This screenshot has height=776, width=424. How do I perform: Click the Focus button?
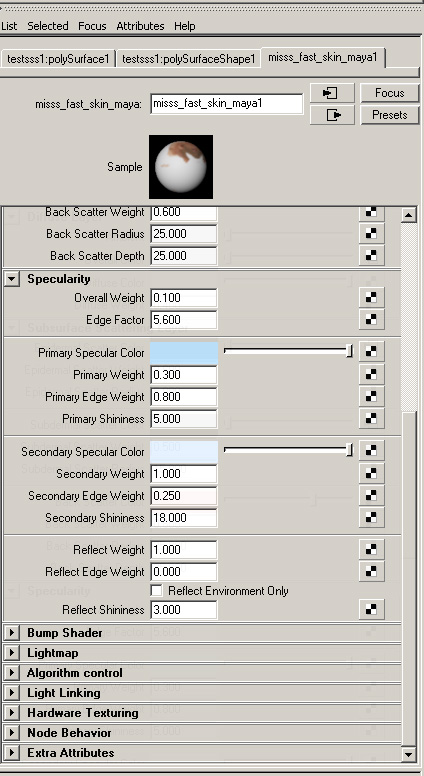click(390, 93)
